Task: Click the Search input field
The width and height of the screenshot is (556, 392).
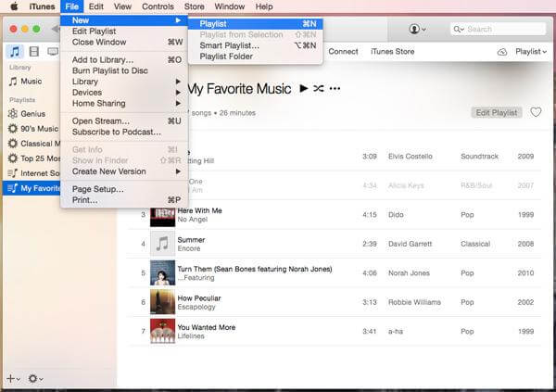Action: click(499, 29)
